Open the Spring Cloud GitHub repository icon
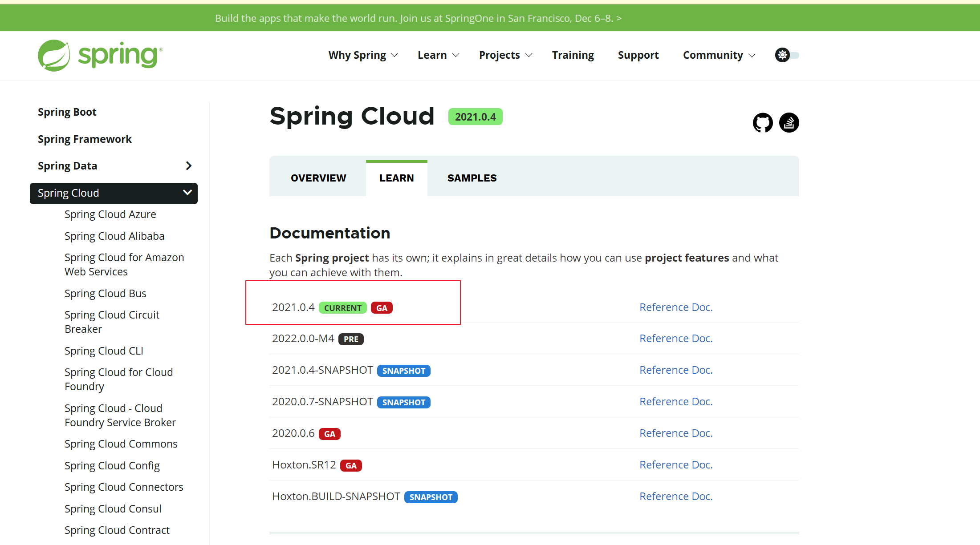Screen dimensions: 980x545 [763, 123]
